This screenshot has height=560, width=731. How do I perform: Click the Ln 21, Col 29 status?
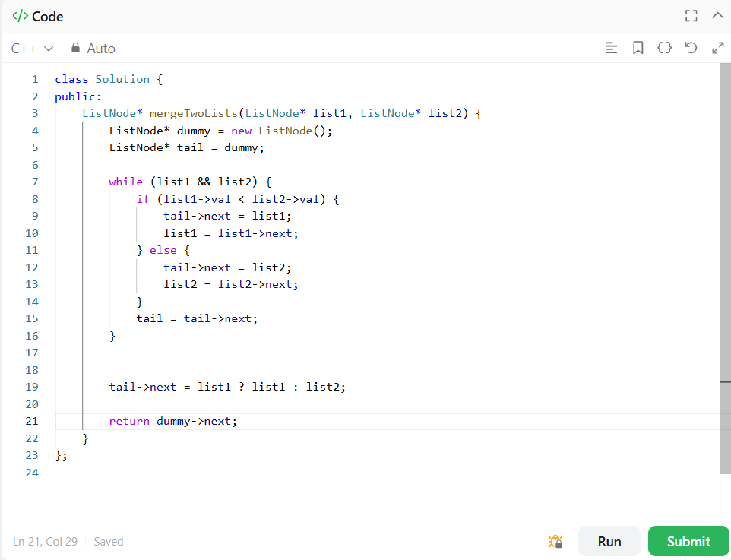tap(46, 541)
